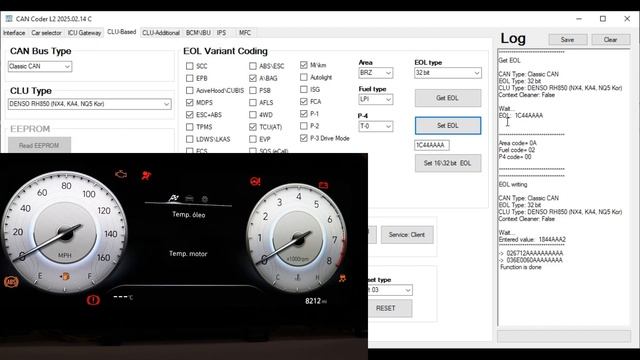640x360 pixels.
Task: Open the BCM\IBU tab
Action: 198,33
